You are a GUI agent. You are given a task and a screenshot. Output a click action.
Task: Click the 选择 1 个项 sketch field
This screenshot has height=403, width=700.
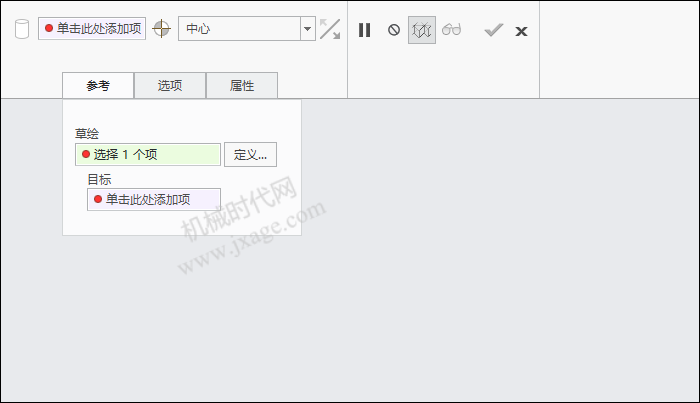(148, 154)
